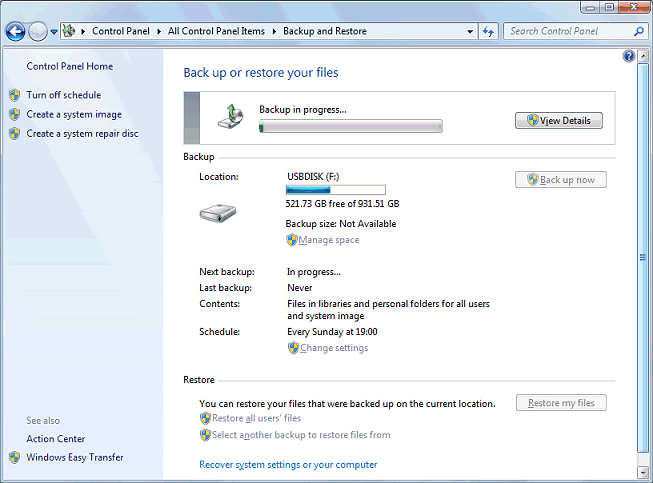Image resolution: width=653 pixels, height=483 pixels.
Task: Open Help with the question mark icon
Action: [628, 56]
